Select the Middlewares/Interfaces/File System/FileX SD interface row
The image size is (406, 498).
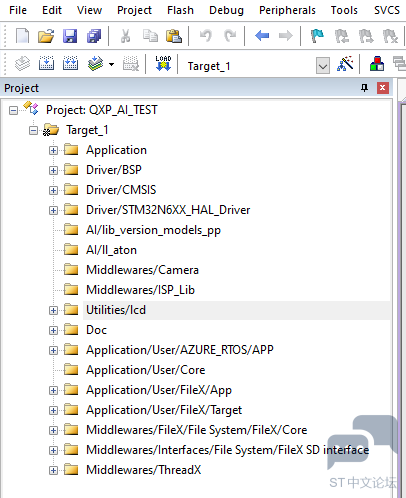[x=227, y=450]
